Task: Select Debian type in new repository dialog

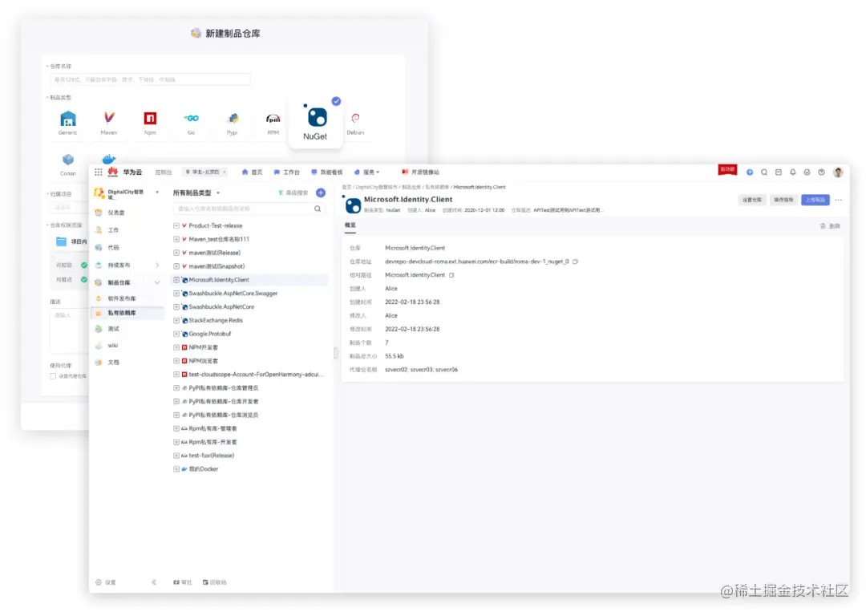Action: click(x=355, y=123)
